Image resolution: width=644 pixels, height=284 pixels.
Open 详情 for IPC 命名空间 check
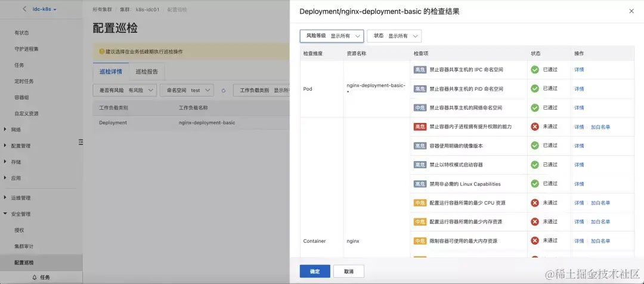pyautogui.click(x=579, y=70)
